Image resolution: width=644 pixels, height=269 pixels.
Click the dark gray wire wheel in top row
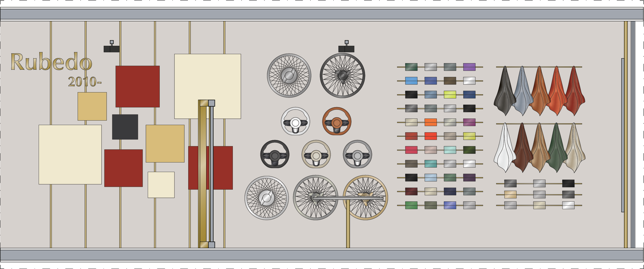[x=343, y=76]
